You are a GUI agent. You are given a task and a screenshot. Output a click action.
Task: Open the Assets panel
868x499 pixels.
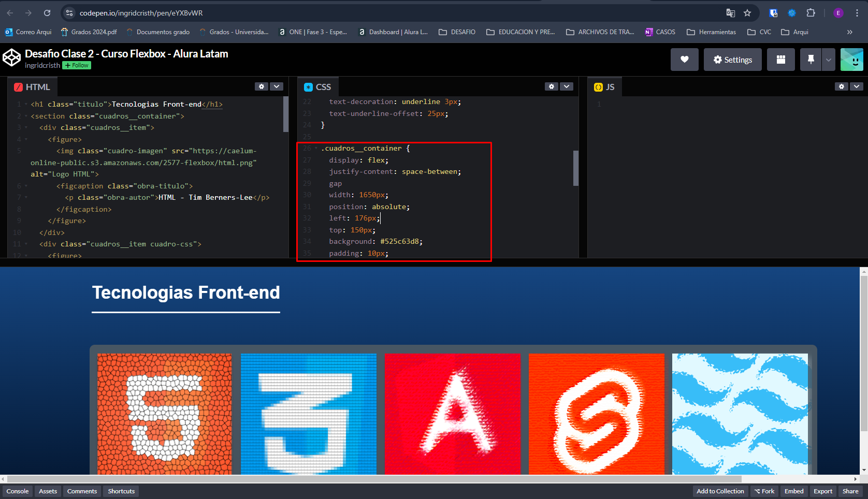click(48, 491)
